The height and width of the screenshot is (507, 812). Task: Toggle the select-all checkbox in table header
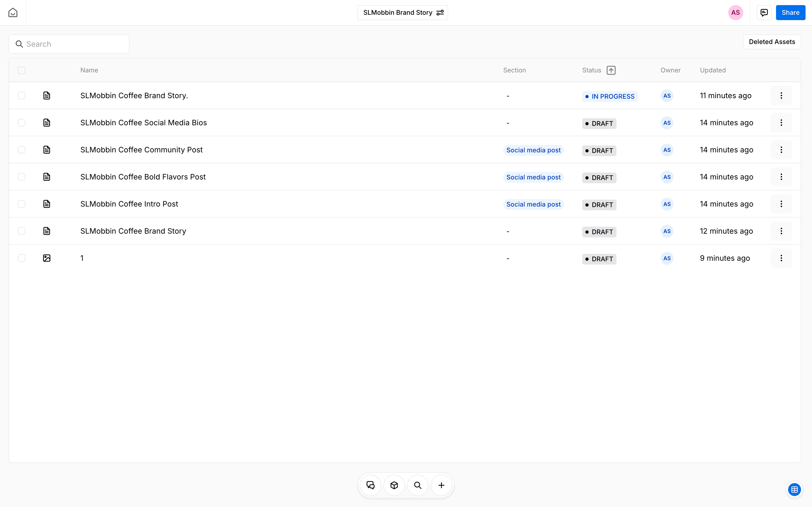[21, 70]
